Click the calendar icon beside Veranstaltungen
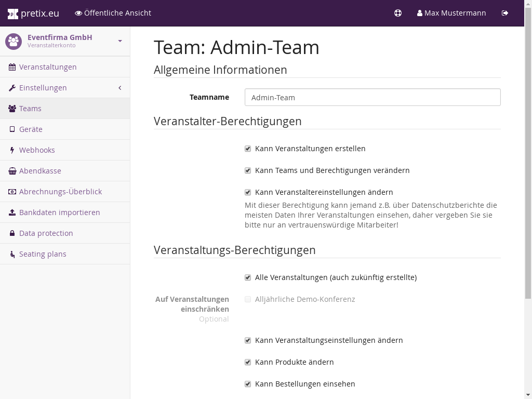This screenshot has height=399, width=532. pos(12,67)
